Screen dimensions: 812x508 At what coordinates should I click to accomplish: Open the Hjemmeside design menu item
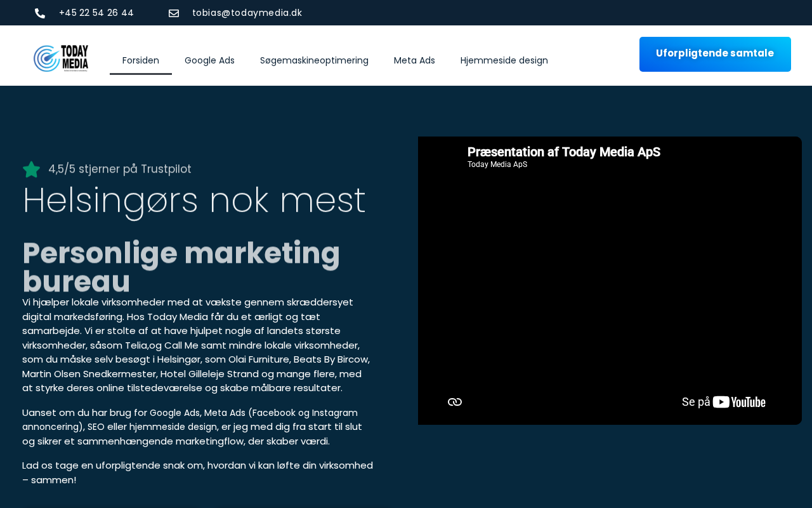point(504,60)
